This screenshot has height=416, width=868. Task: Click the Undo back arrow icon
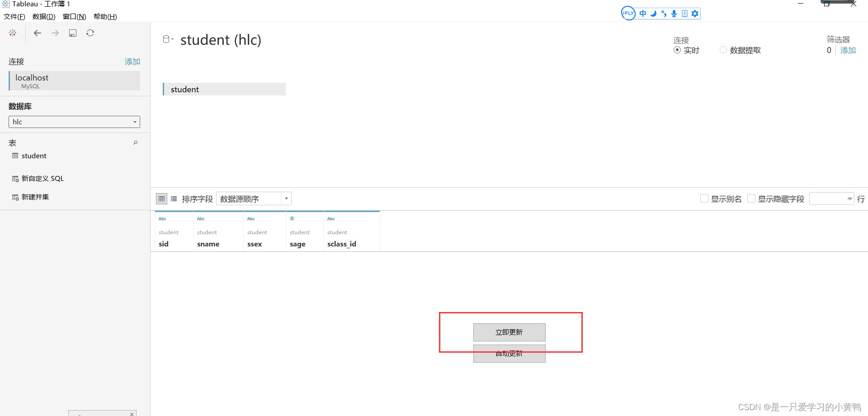pos(37,33)
